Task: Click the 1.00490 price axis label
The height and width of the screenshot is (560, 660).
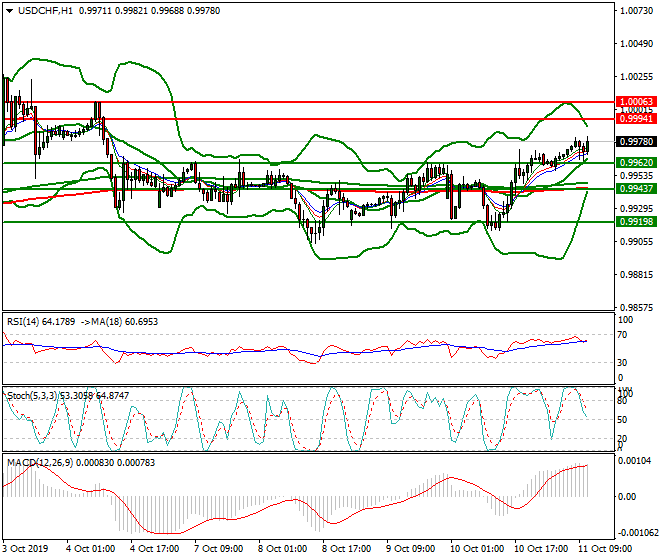Action: [x=636, y=43]
